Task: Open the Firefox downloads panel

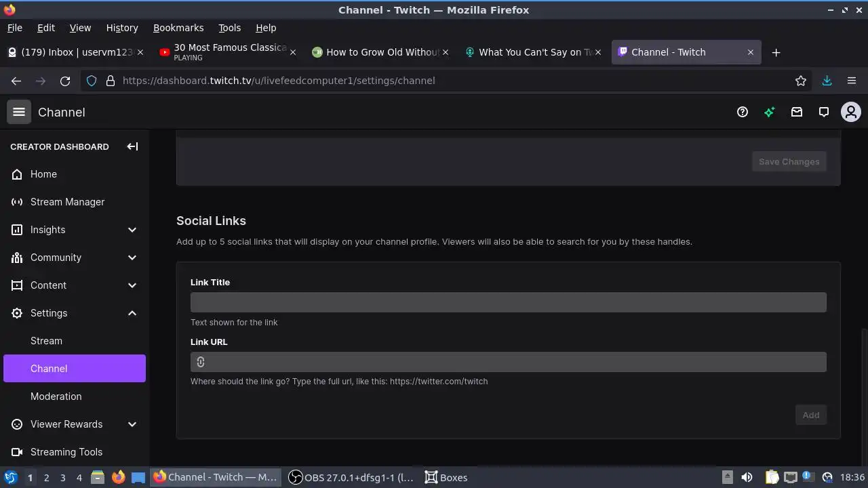Action: [827, 81]
